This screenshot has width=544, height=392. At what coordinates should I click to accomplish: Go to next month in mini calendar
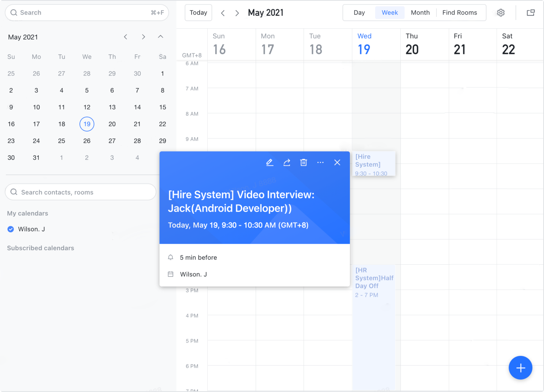[143, 37]
